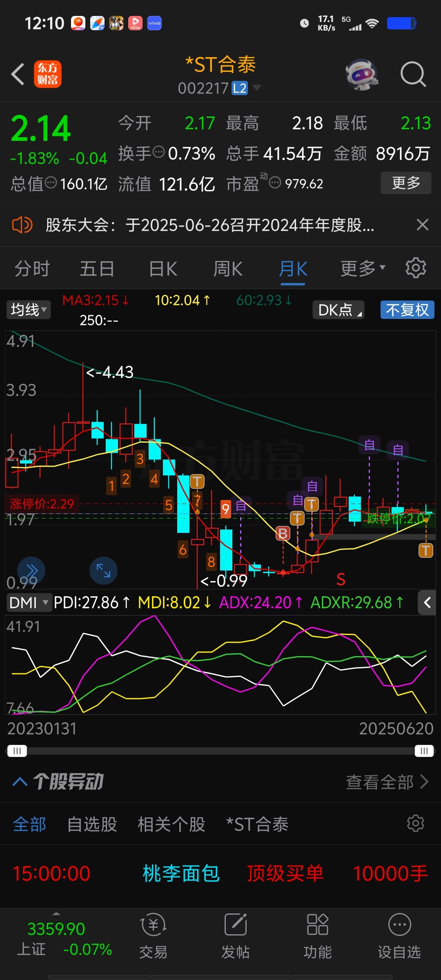Tap the B buy signal marker
Image resolution: width=441 pixels, height=980 pixels.
point(283,534)
